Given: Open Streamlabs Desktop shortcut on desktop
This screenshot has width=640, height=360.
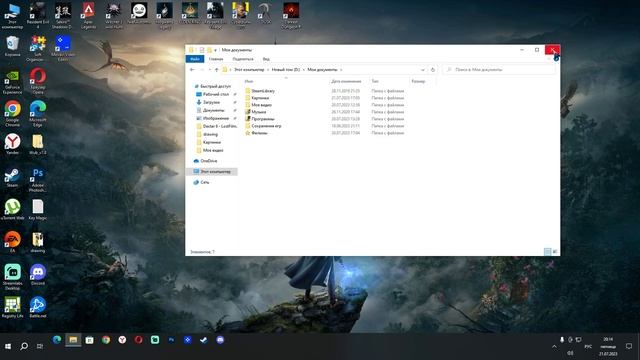Looking at the screenshot, I should pyautogui.click(x=12, y=277).
